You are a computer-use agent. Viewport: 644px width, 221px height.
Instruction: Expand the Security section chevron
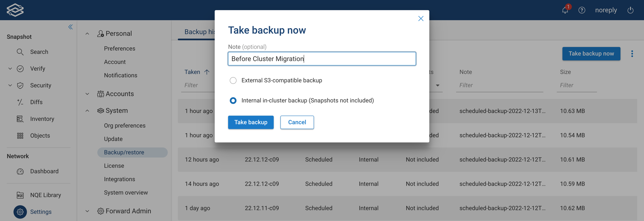click(10, 85)
